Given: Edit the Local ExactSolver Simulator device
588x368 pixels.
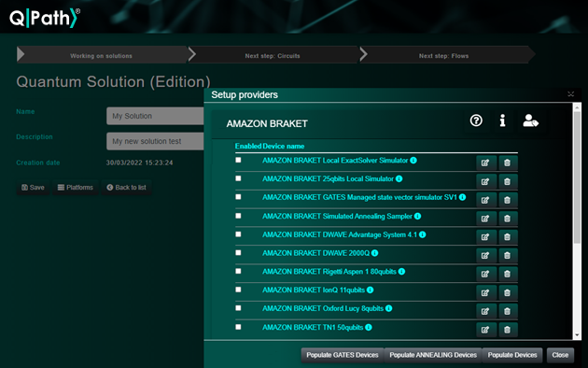Looking at the screenshot, I should (x=485, y=163).
